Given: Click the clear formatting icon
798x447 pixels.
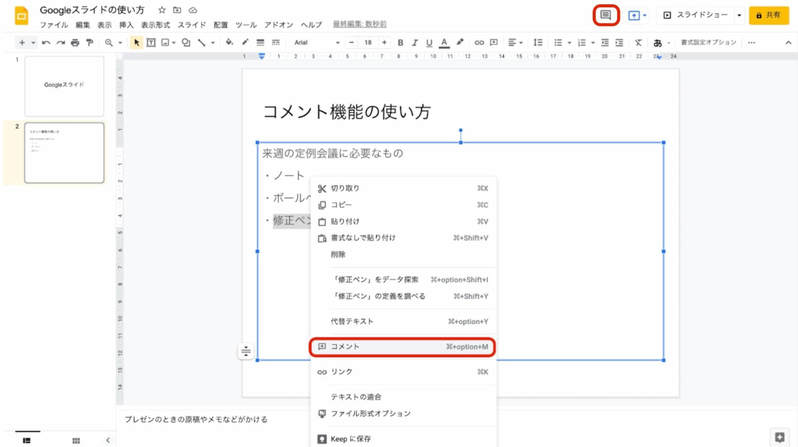Looking at the screenshot, I should (x=638, y=43).
